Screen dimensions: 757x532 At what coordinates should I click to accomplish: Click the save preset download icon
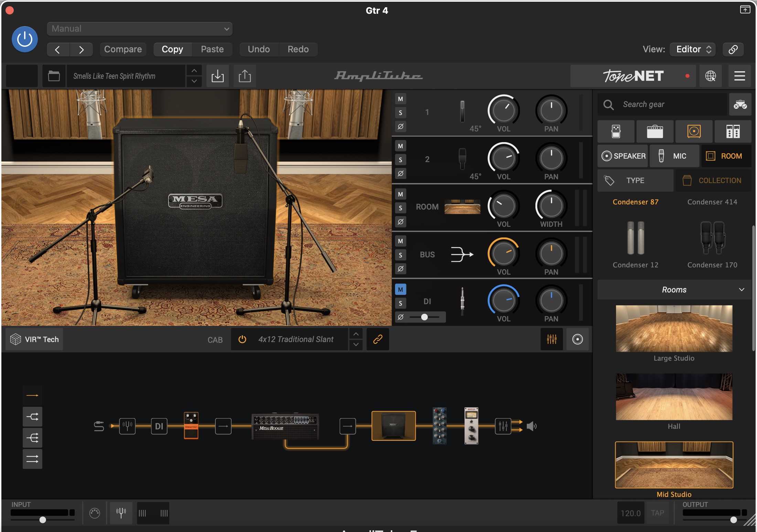point(217,76)
